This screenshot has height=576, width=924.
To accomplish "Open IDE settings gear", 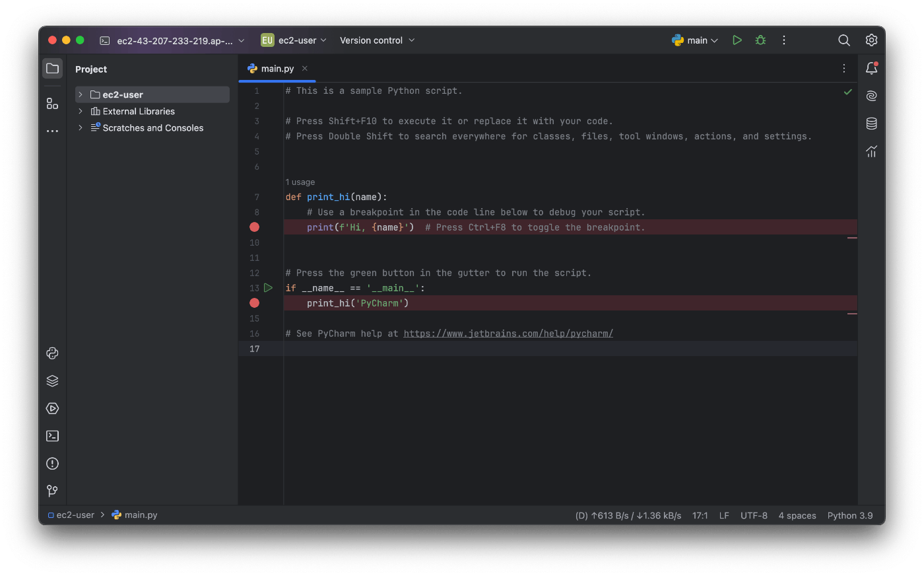I will click(871, 40).
